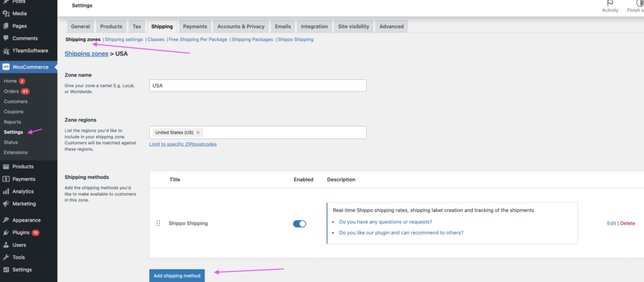Open the Pages sidebar icon
The height and width of the screenshot is (282, 644).
pos(6,26)
